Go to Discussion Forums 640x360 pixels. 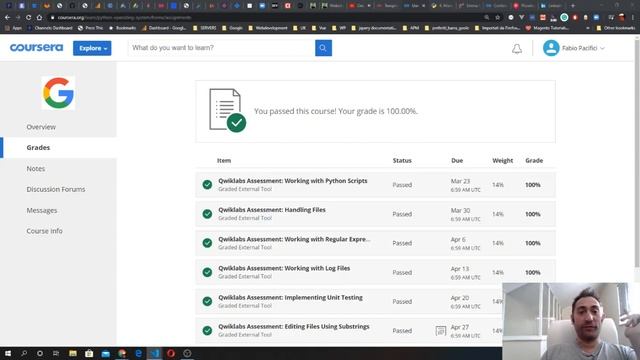[x=56, y=189]
